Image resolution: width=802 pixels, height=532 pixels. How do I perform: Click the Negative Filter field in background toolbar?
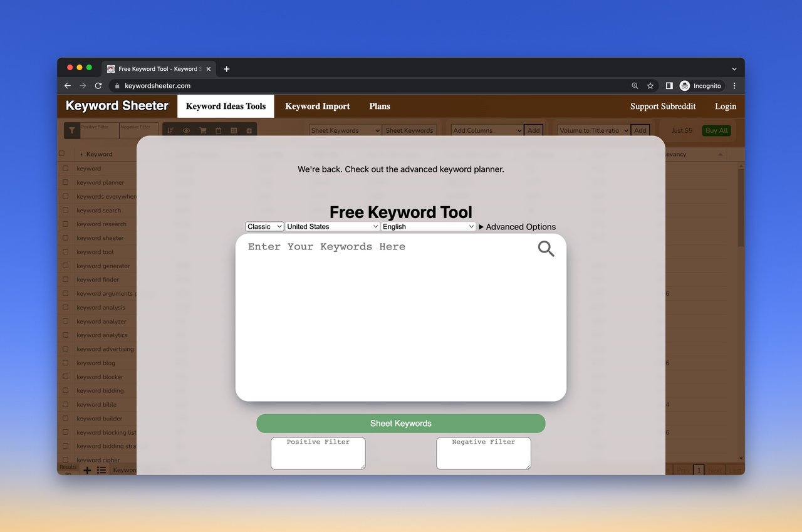(x=138, y=130)
